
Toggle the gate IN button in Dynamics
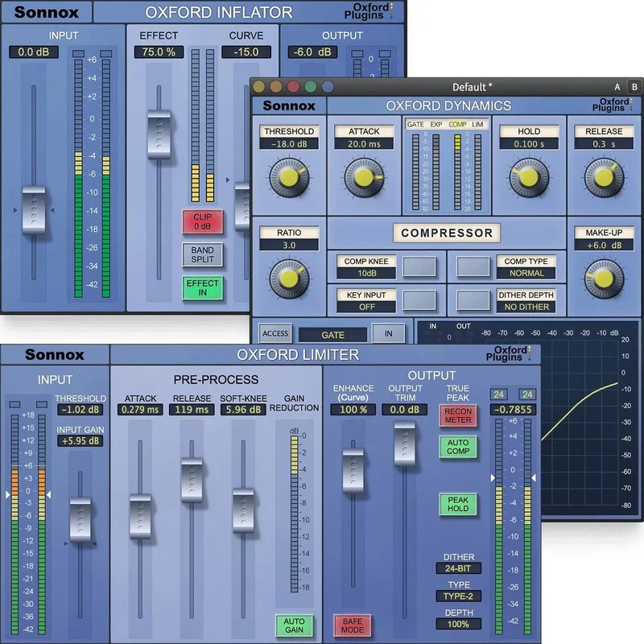point(389,333)
